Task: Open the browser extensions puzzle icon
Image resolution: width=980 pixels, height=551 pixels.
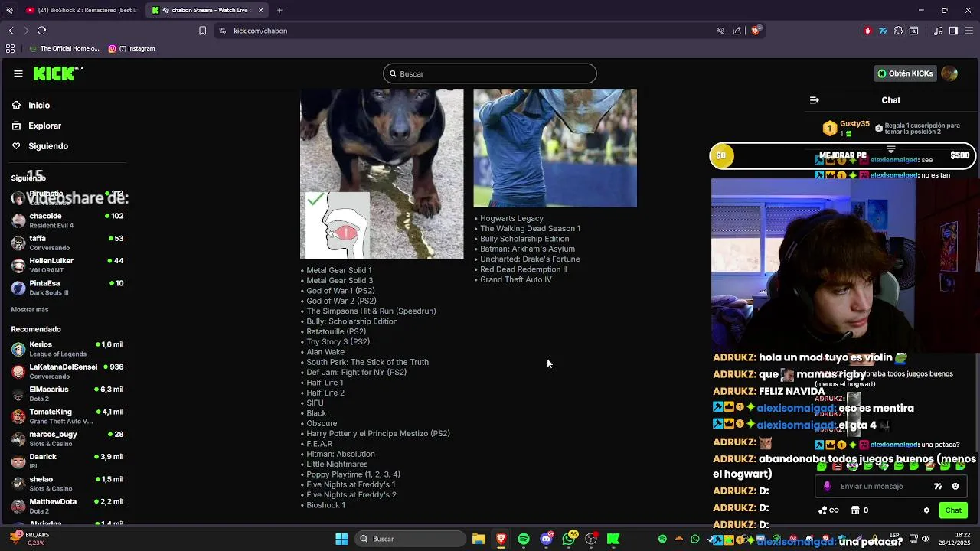Action: pyautogui.click(x=898, y=31)
